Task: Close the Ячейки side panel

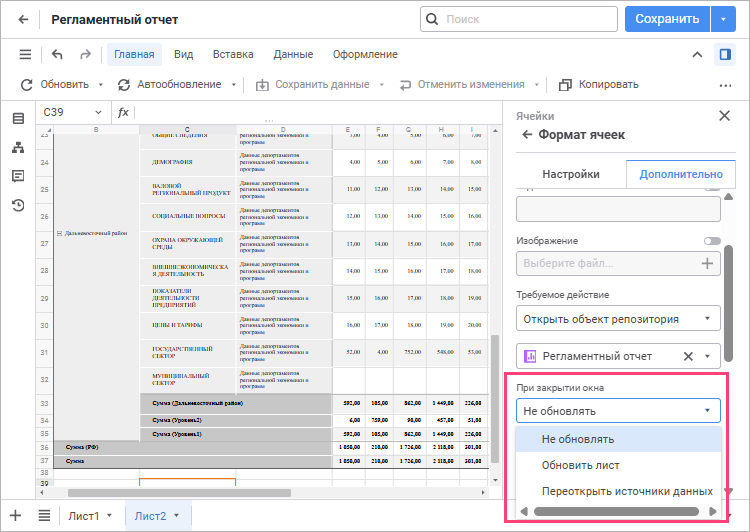Action: [x=724, y=115]
